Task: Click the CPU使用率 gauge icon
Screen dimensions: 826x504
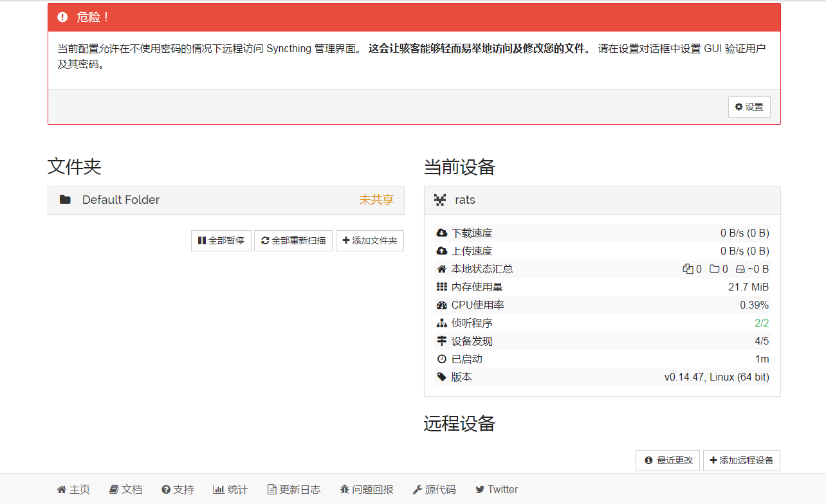Action: (441, 305)
